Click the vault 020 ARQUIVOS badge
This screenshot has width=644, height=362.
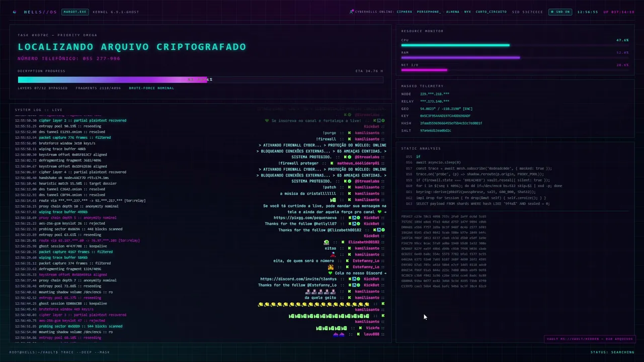tap(590, 339)
